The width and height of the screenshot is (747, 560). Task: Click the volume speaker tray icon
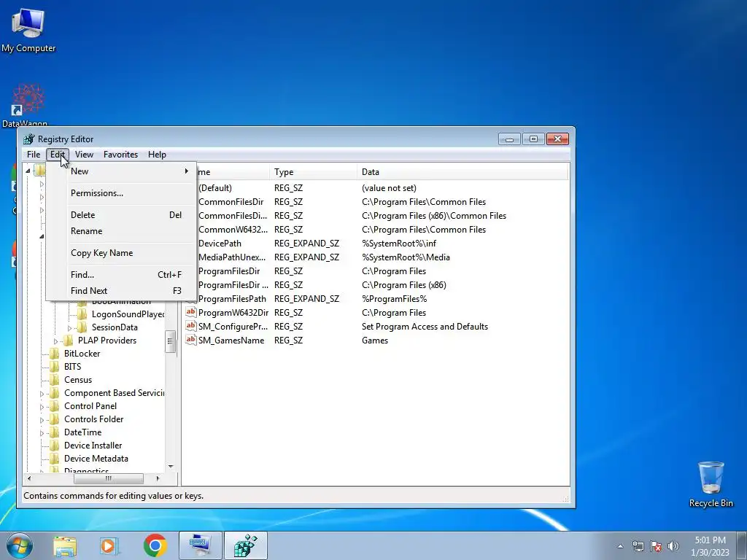[x=673, y=546]
